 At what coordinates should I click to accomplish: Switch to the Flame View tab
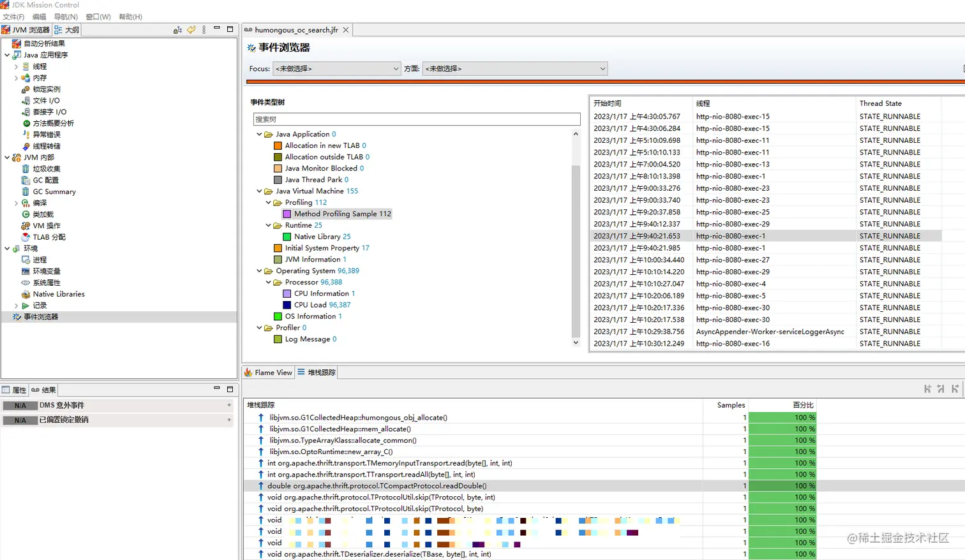tap(268, 372)
